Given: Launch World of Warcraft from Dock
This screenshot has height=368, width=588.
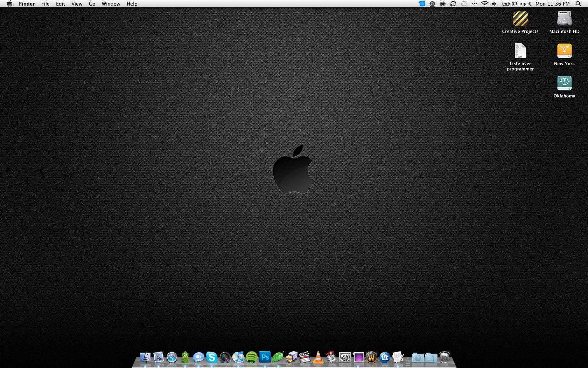Looking at the screenshot, I should (x=371, y=357).
